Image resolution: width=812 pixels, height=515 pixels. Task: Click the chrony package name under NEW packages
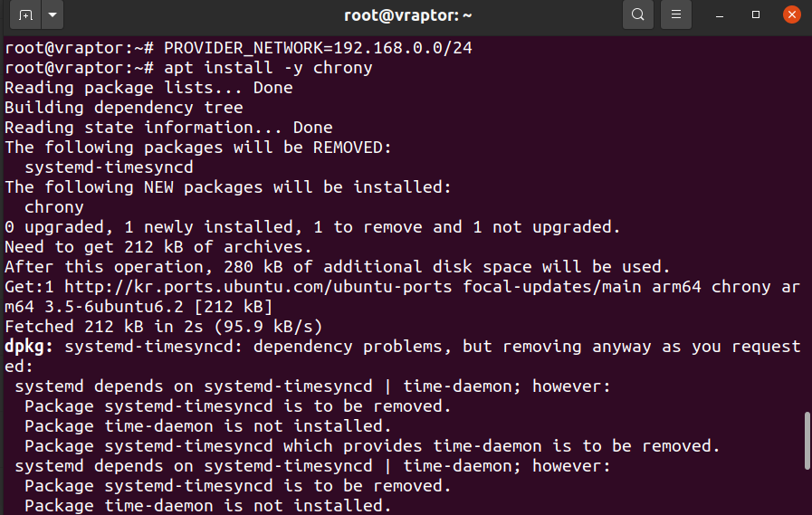click(x=53, y=207)
